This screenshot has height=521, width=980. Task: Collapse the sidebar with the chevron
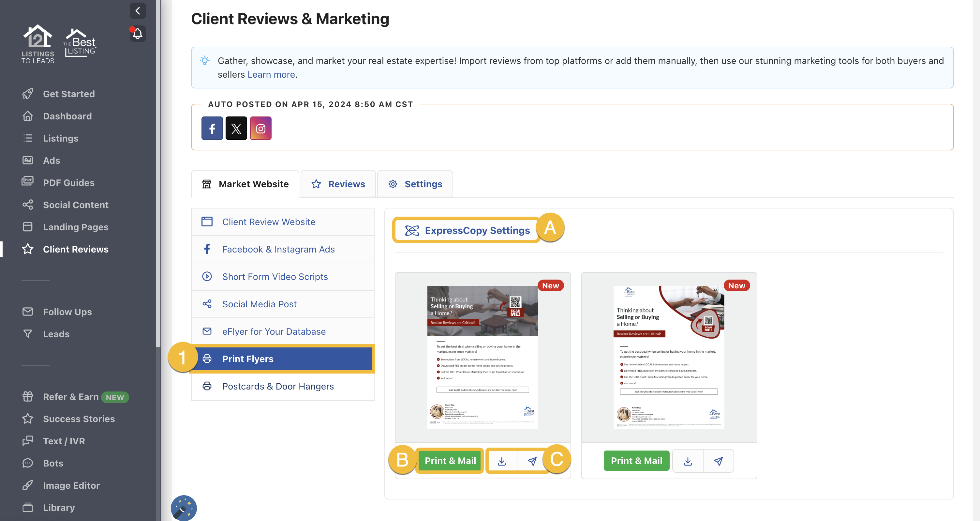(x=138, y=11)
